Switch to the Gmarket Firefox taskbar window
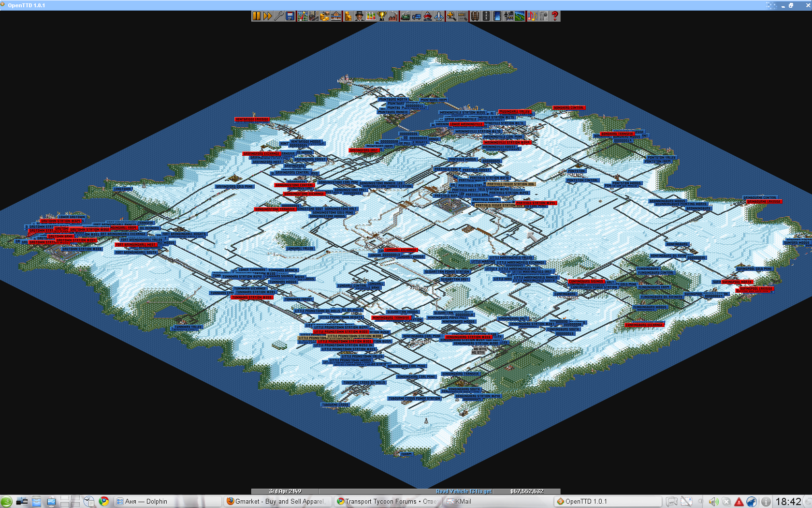Image resolution: width=812 pixels, height=508 pixels. click(x=278, y=501)
